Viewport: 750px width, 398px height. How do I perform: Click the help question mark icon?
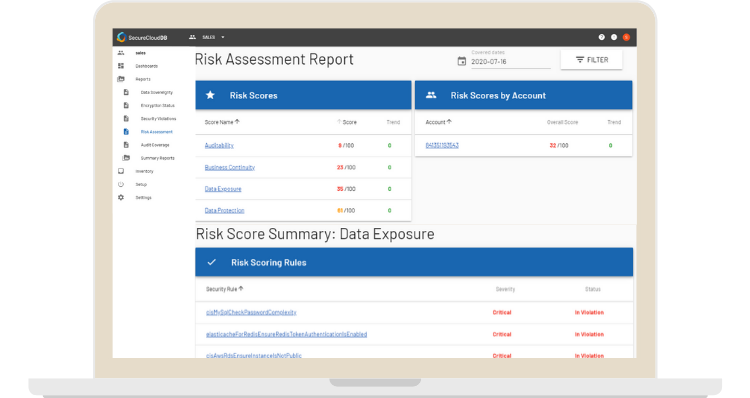click(602, 37)
